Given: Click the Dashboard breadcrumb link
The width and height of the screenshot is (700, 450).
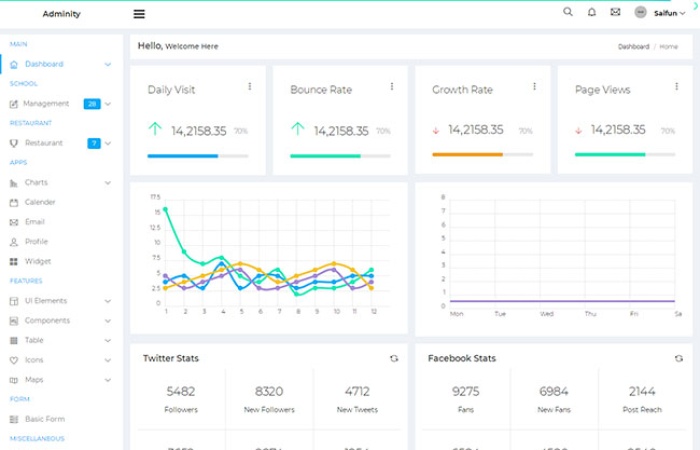Looking at the screenshot, I should (x=633, y=46).
